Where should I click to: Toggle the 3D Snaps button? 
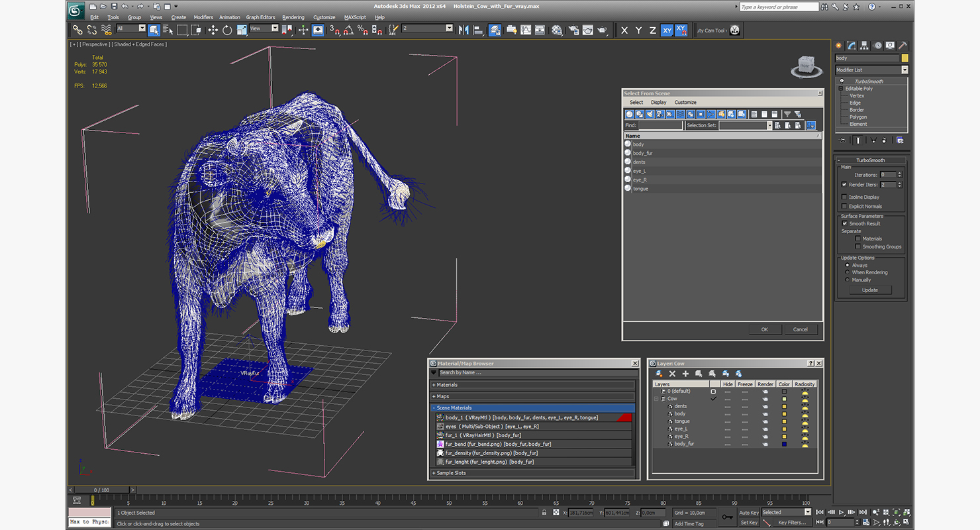pos(335,30)
